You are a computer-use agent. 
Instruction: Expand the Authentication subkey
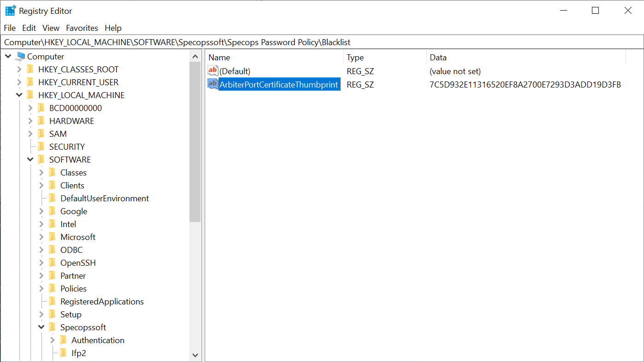pyautogui.click(x=52, y=340)
